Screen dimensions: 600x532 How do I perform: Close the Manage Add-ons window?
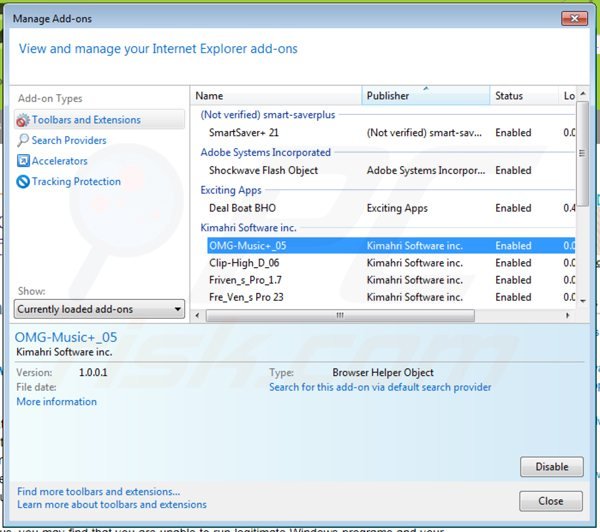574,18
